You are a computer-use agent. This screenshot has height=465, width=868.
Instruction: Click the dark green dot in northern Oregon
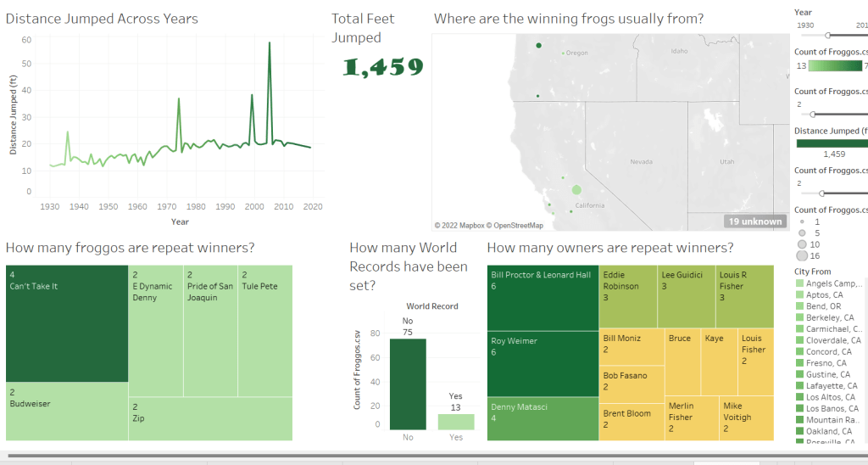(538, 46)
